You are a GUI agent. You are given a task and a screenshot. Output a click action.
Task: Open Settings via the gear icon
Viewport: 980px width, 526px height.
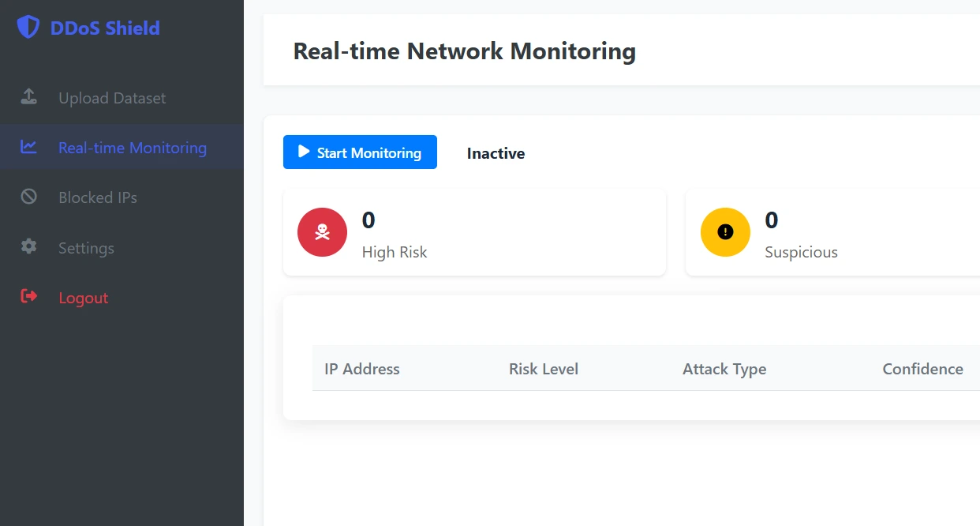point(28,247)
